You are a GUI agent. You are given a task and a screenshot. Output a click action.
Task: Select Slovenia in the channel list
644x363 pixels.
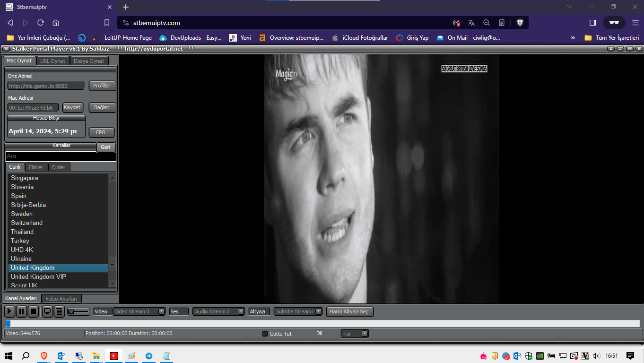(58, 187)
